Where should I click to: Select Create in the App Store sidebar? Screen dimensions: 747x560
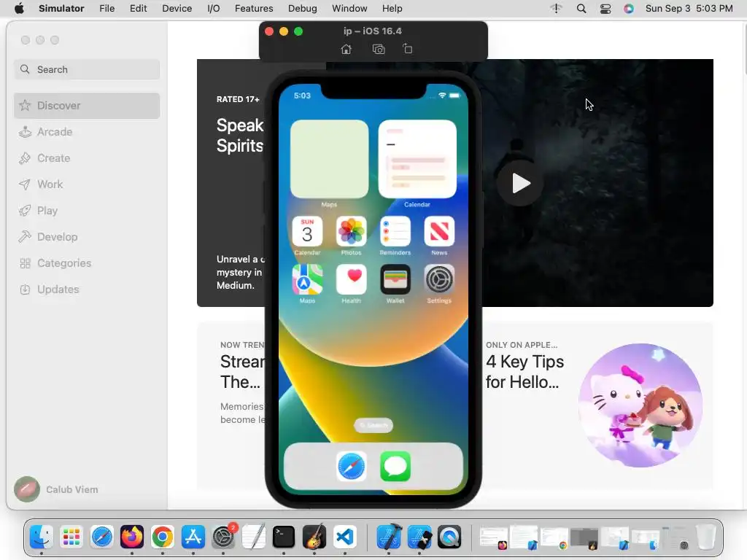tap(87, 158)
